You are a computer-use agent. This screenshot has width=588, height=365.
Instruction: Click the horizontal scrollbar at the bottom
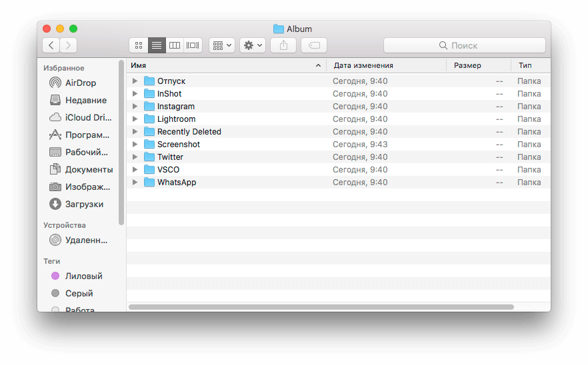(321, 307)
